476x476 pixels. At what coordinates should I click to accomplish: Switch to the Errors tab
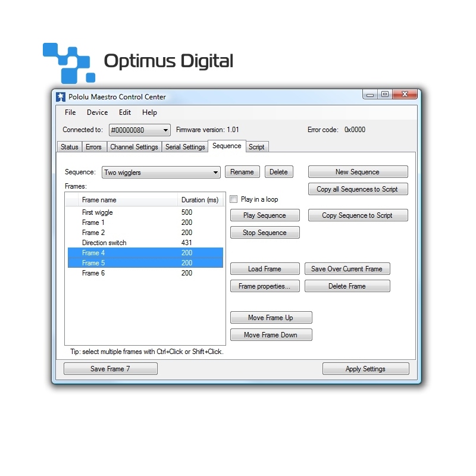94,147
